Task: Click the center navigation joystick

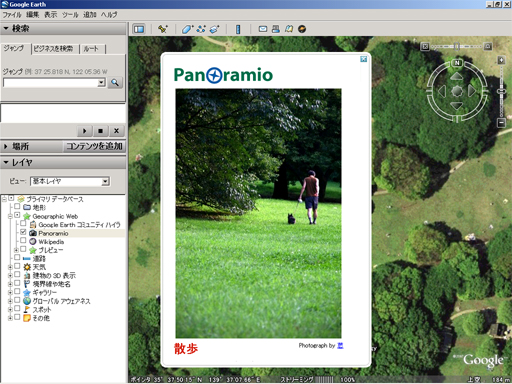Action: click(457, 91)
